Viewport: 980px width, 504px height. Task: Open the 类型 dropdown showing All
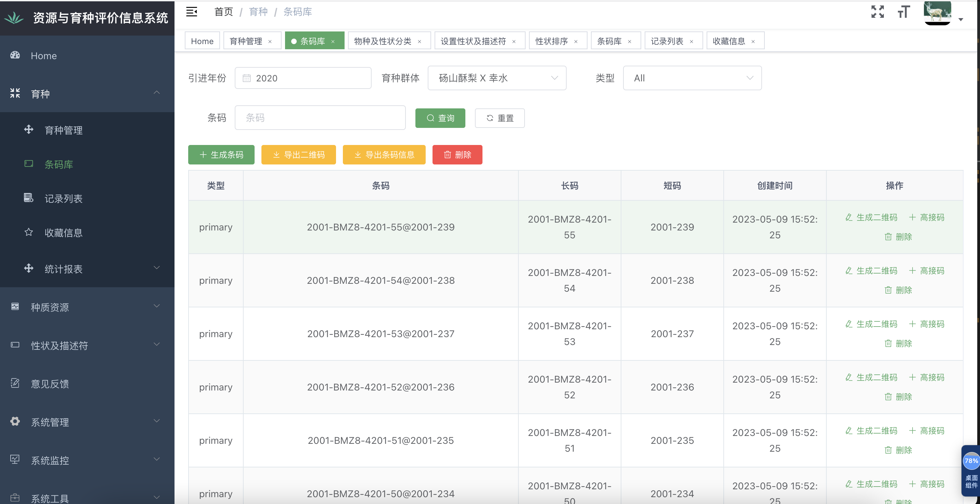tap(692, 78)
